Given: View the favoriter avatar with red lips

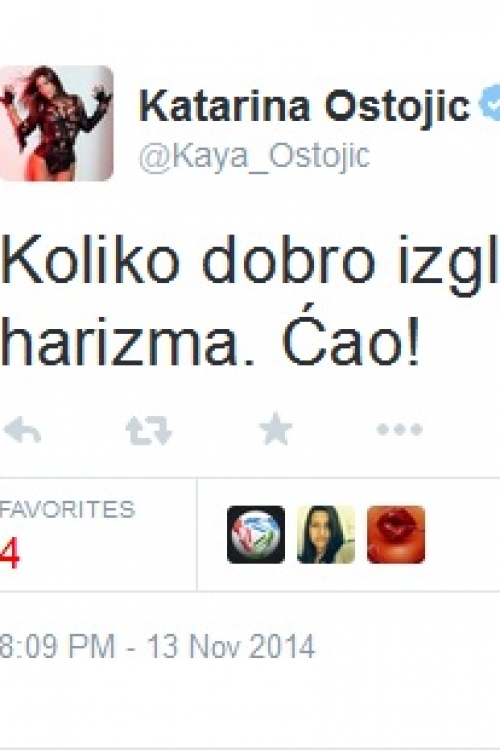Looking at the screenshot, I should (396, 534).
